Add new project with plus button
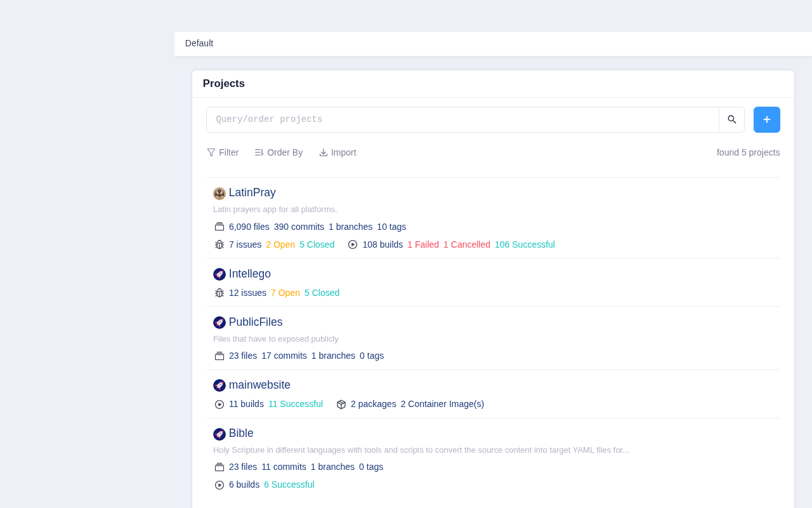812x508 pixels. tap(767, 119)
